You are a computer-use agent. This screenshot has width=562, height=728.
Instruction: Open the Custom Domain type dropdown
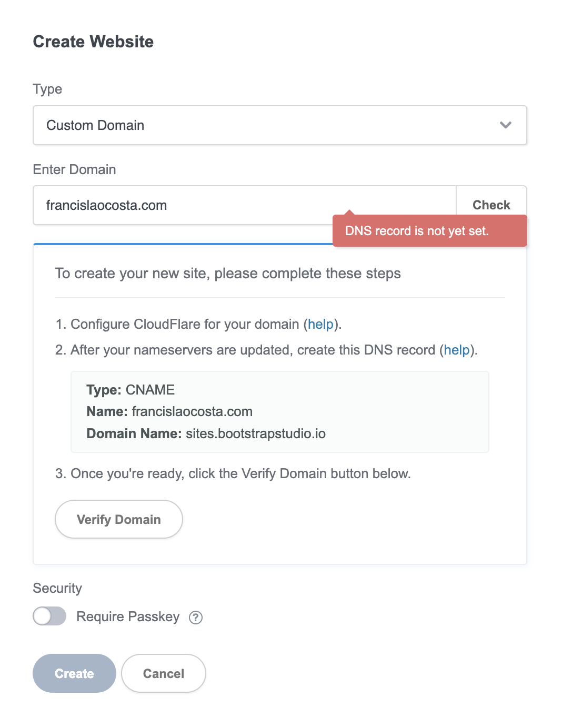click(279, 125)
